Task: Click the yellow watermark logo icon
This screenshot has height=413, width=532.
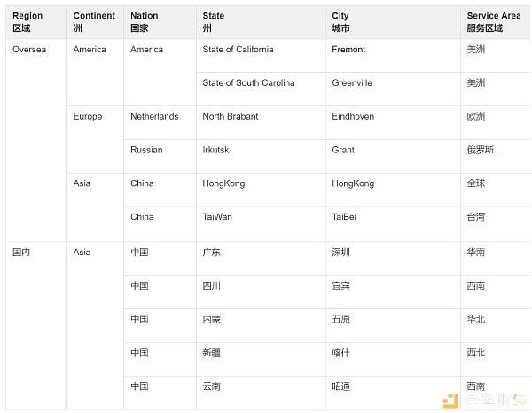Action: pos(450,401)
